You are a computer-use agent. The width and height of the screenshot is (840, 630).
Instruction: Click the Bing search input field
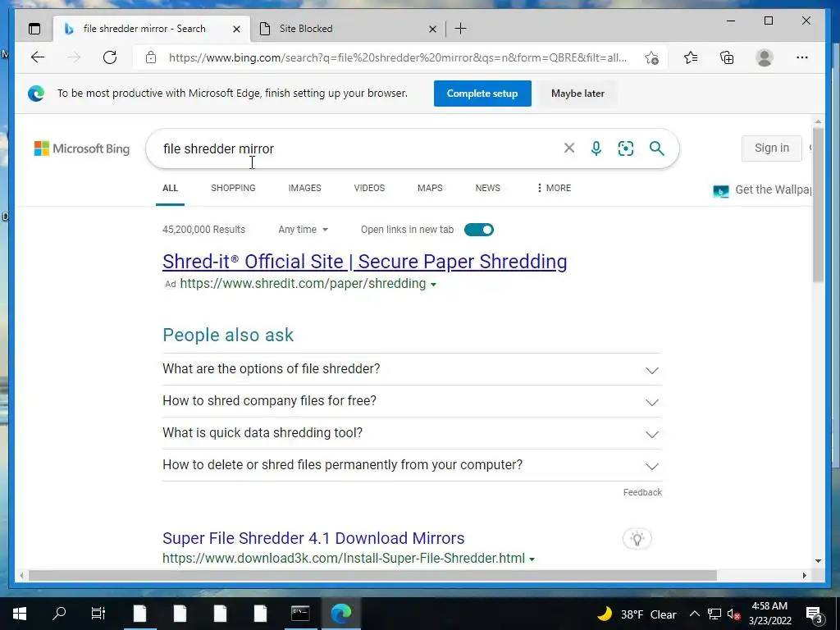coord(359,148)
